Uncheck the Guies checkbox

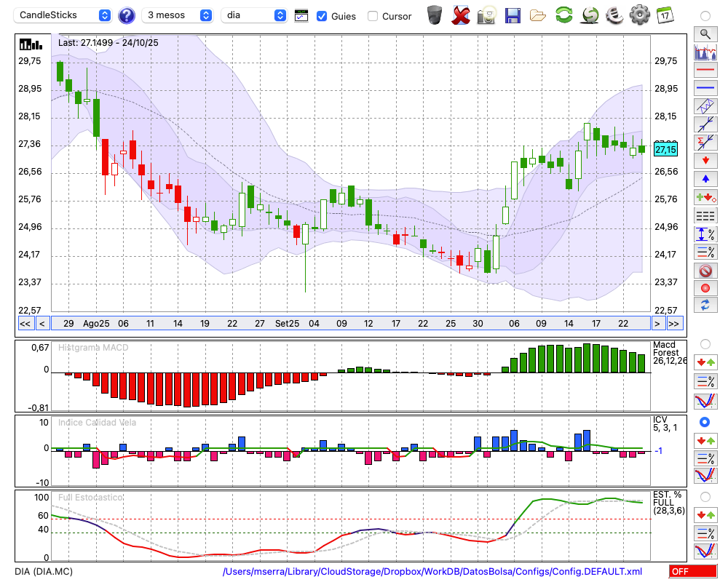click(x=321, y=16)
